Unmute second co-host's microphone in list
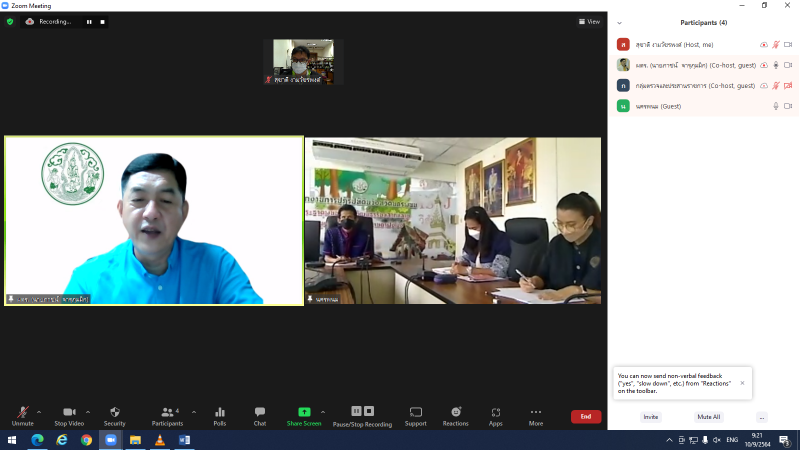The height and width of the screenshot is (450, 800). (776, 85)
